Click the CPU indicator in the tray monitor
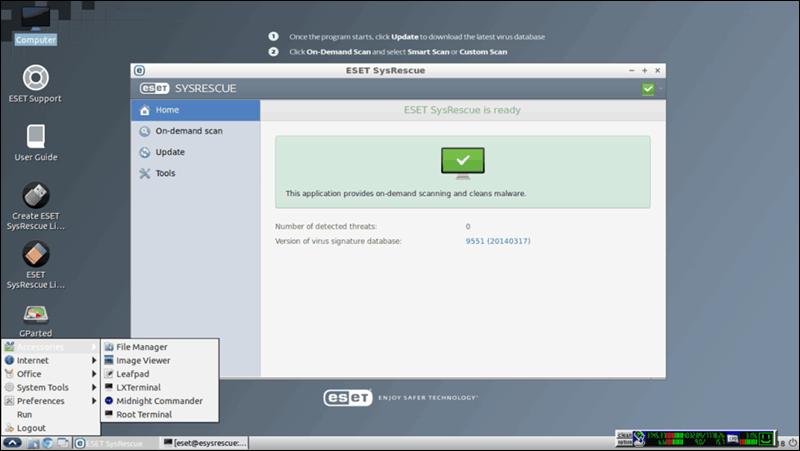Image resolution: width=800 pixels, height=451 pixels. (x=733, y=438)
